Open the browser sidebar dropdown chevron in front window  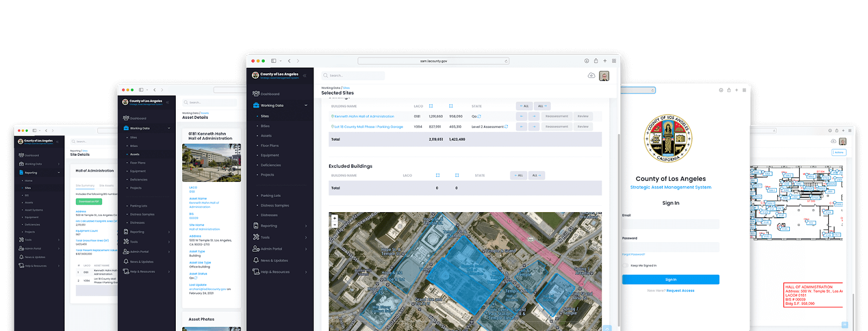point(280,61)
